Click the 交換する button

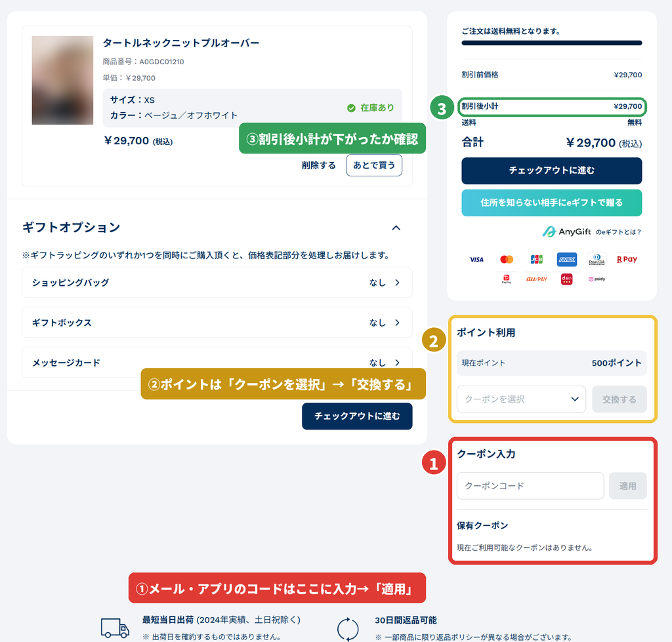coord(619,399)
